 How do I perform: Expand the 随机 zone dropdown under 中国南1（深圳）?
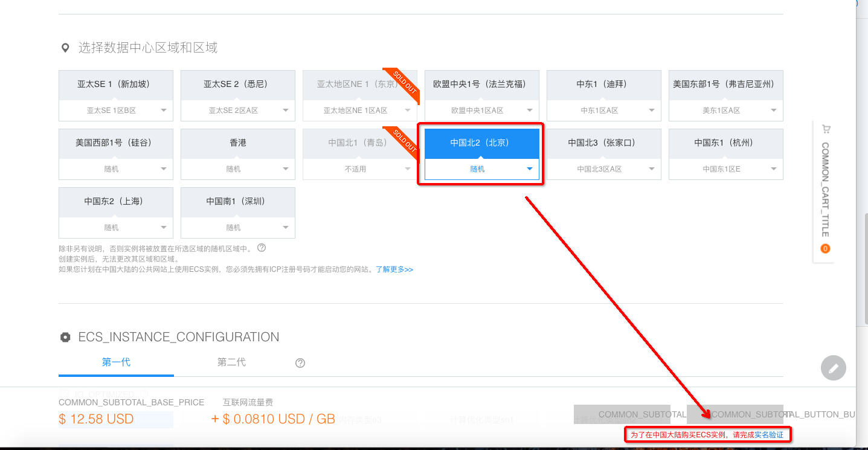point(238,228)
